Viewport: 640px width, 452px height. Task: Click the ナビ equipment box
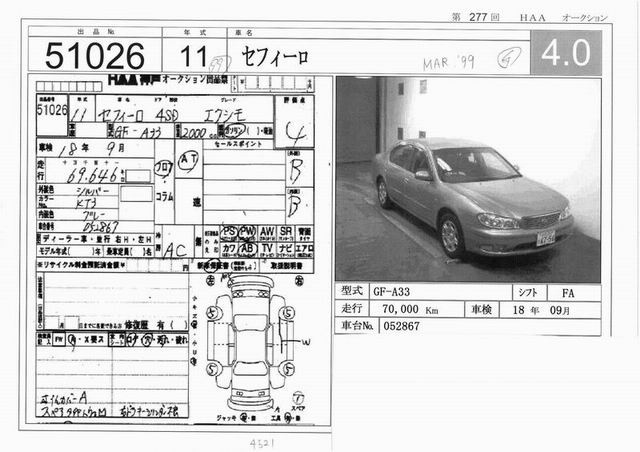tap(286, 249)
